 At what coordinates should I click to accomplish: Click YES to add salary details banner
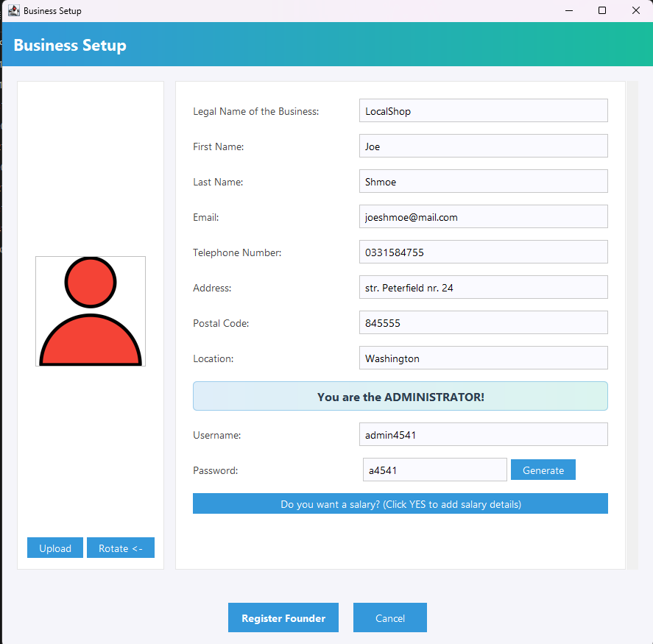(400, 503)
